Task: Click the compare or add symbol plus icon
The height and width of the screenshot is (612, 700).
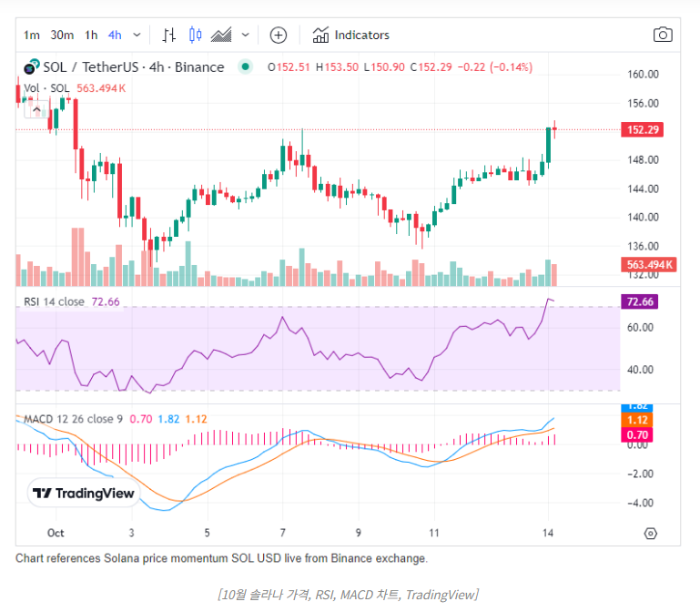Action: point(279,36)
